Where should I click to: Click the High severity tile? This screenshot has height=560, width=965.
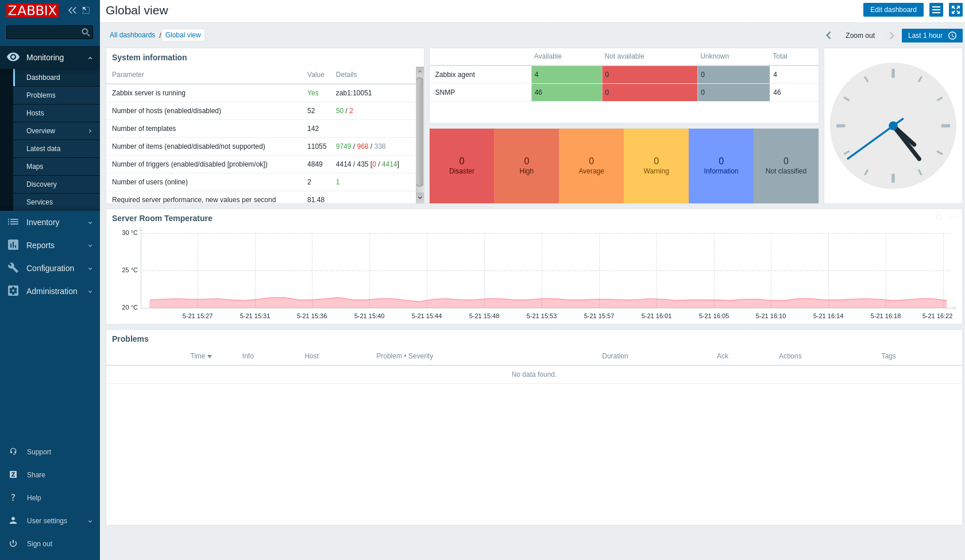[x=527, y=166]
